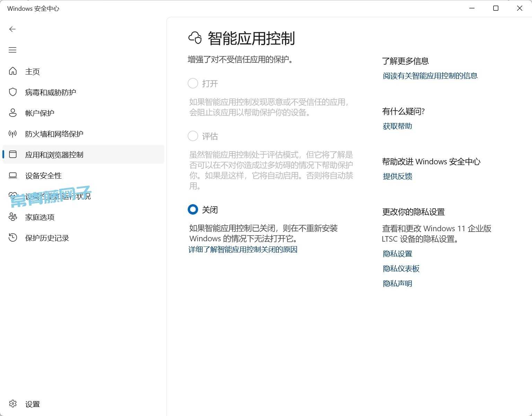The image size is (532, 416).
Task: Click the home icon beside 主页
Action: [13, 71]
